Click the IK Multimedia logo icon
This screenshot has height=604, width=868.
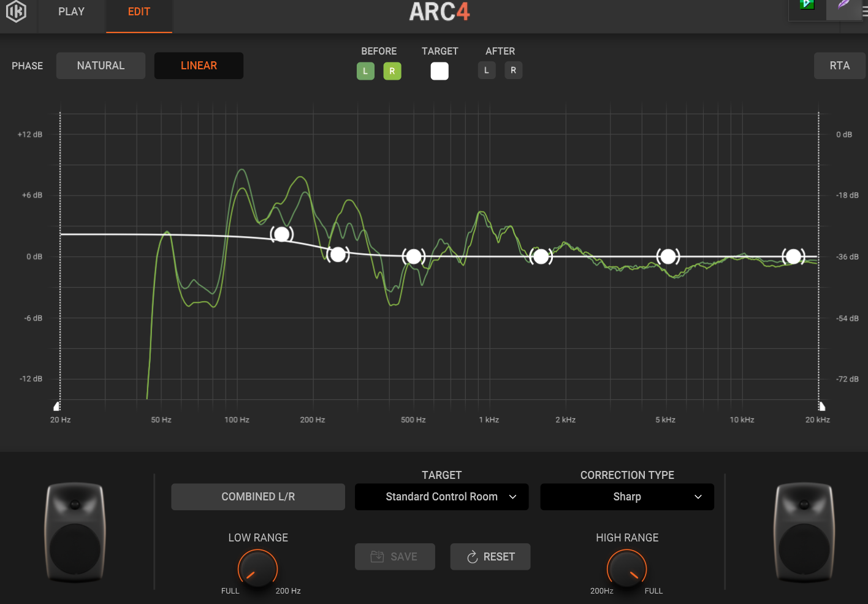click(x=16, y=11)
